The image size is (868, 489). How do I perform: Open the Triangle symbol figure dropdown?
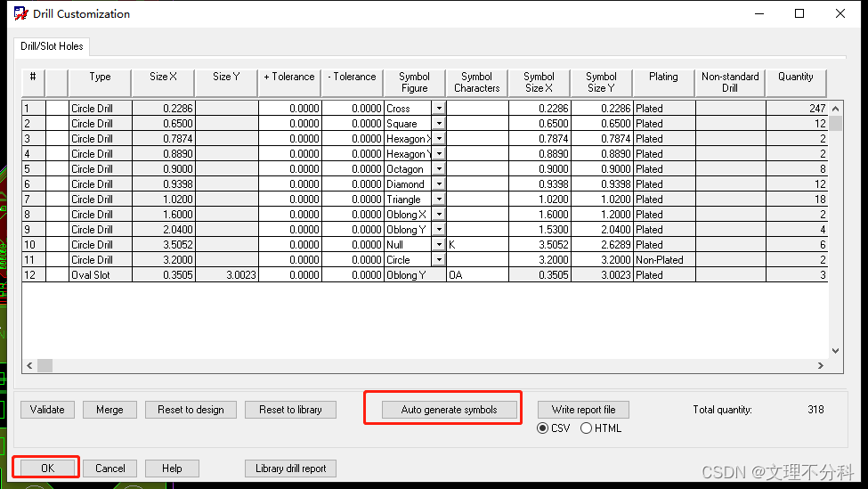438,200
